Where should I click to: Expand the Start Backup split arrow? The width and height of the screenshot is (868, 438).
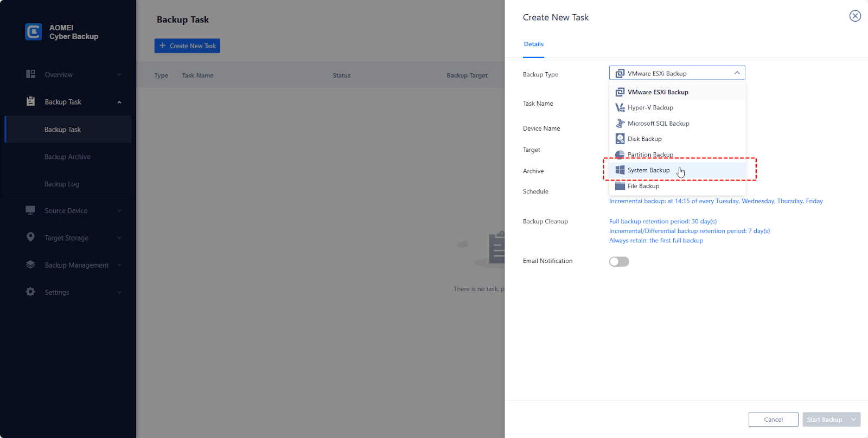(x=853, y=420)
